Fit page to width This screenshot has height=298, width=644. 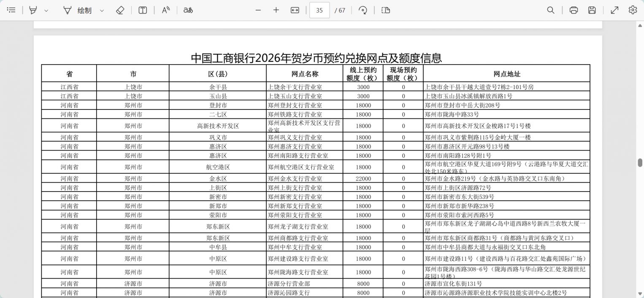(295, 10)
